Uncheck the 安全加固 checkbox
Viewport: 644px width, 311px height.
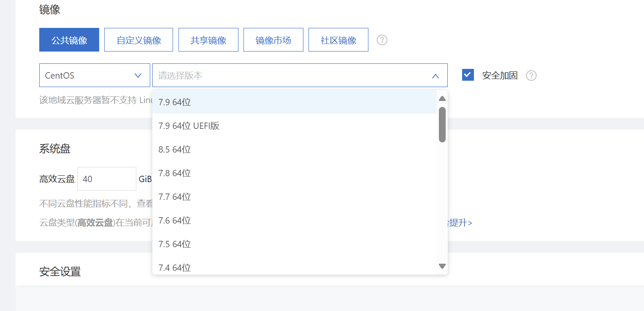[x=468, y=75]
